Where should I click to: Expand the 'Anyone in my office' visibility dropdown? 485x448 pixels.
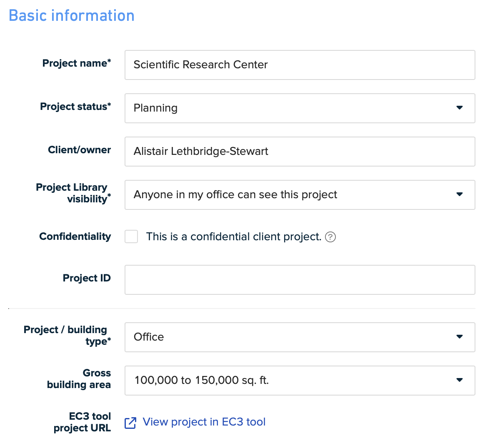(x=300, y=195)
